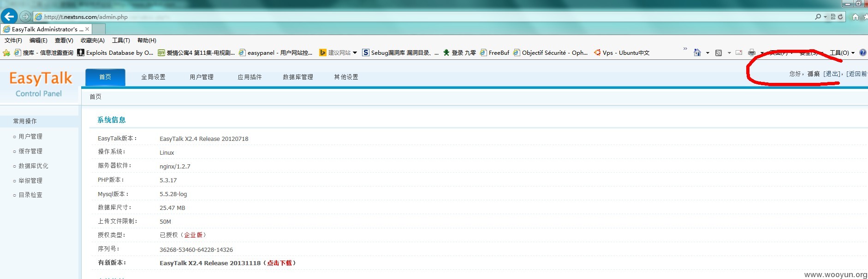The width and height of the screenshot is (868, 279).
Task: Click the 点击下载 new version link
Action: pyautogui.click(x=279, y=263)
